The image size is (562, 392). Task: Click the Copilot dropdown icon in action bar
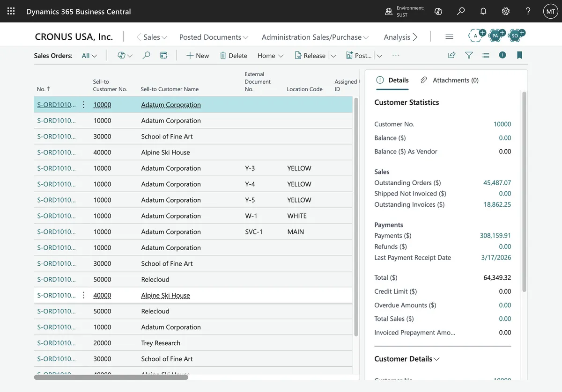pyautogui.click(x=125, y=55)
